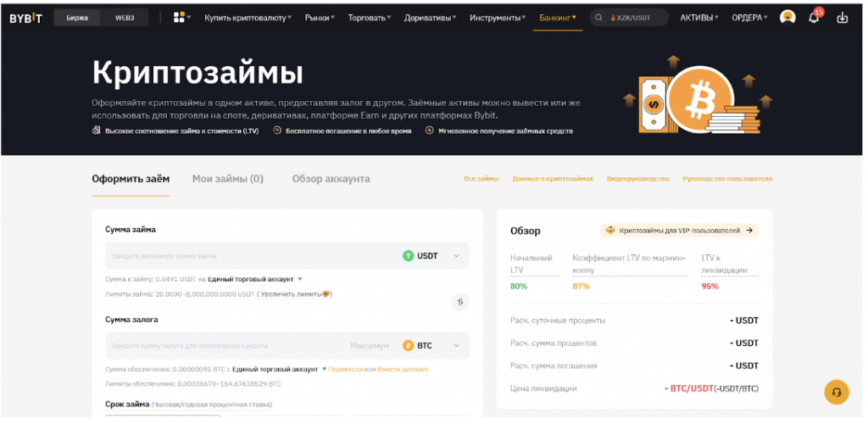The image size is (868, 423).
Task: Click the Bybit logo
Action: (25, 18)
